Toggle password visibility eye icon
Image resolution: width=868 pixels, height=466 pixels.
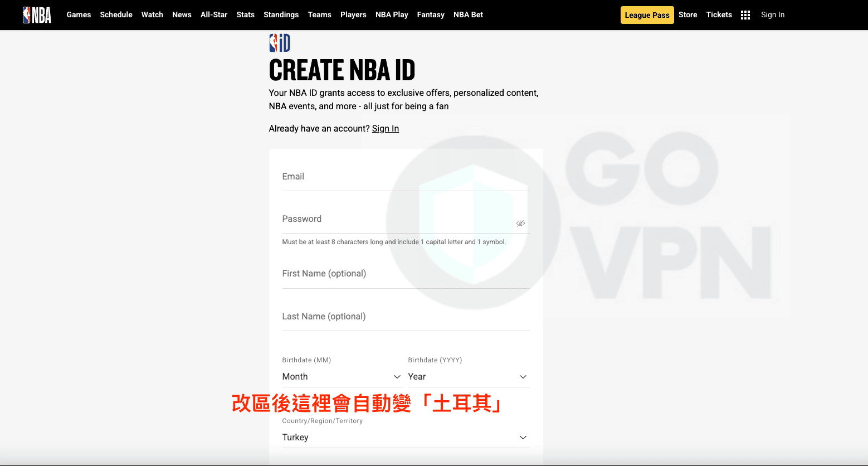520,223
